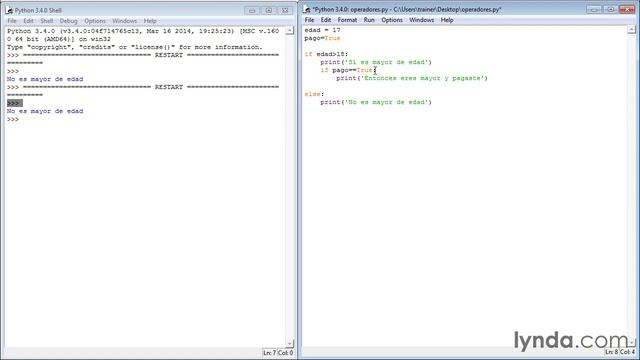Click print 'Entonces eres mayor y pagaste' line
Screen dimensions: 640x360
coord(412,78)
